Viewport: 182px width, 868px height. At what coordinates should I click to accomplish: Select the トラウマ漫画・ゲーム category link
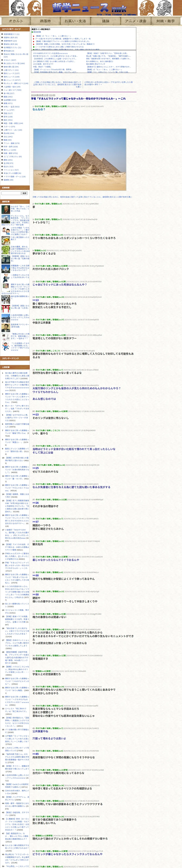click(x=14, y=176)
